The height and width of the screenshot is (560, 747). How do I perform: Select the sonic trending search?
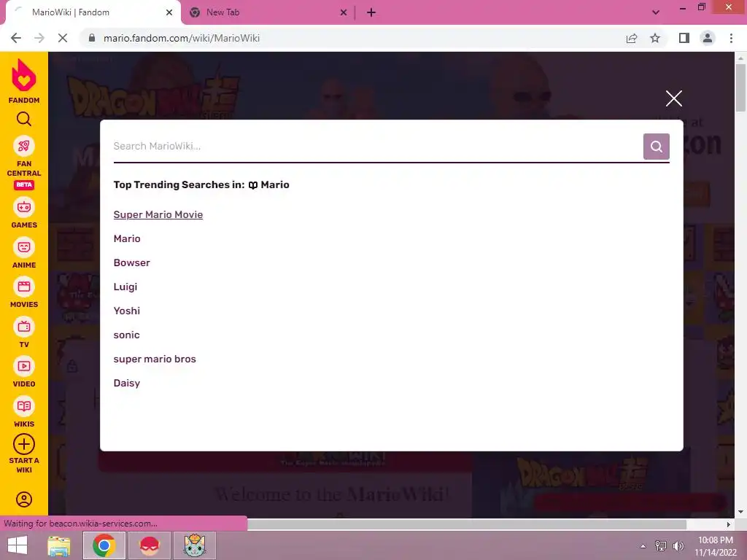click(126, 335)
